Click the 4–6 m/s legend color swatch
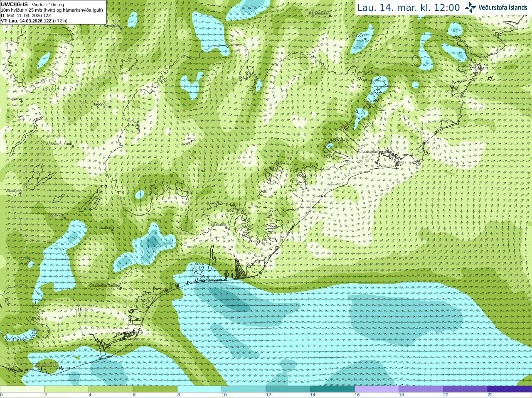 pyautogui.click(x=111, y=389)
